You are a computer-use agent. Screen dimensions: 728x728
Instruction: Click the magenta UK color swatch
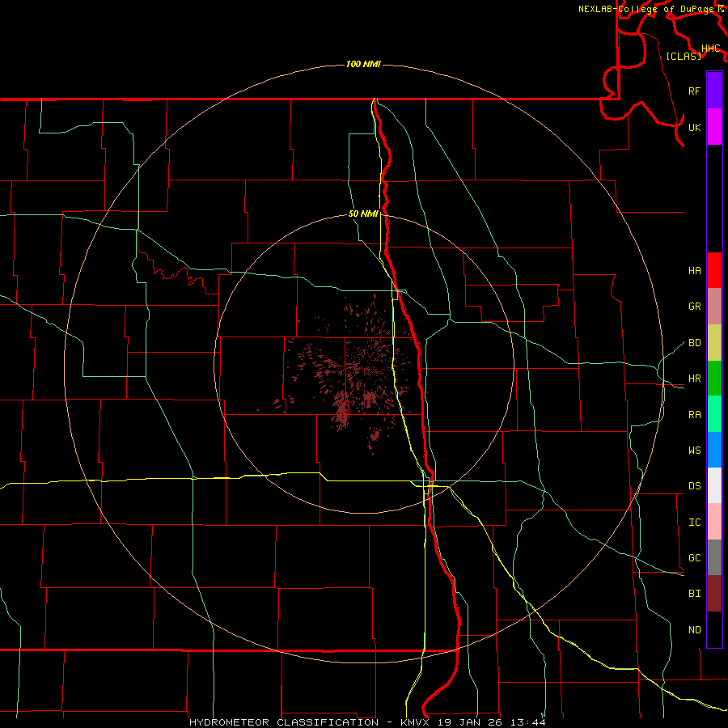(x=714, y=127)
